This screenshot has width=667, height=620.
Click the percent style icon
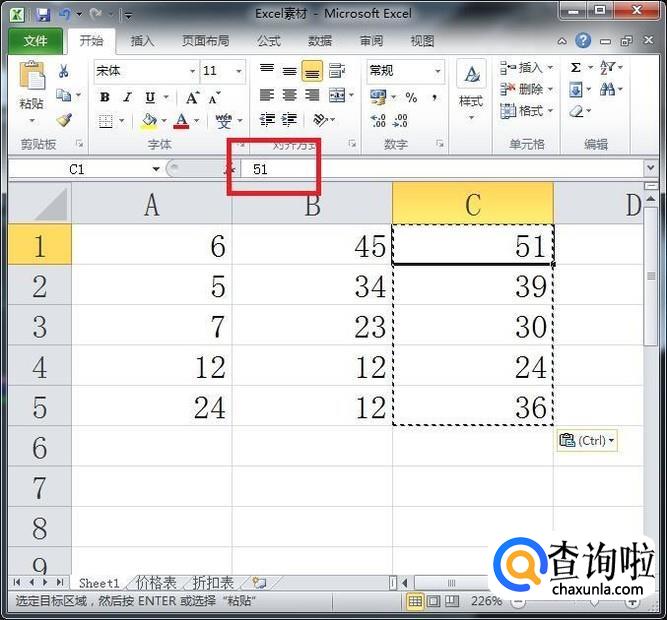pyautogui.click(x=411, y=97)
